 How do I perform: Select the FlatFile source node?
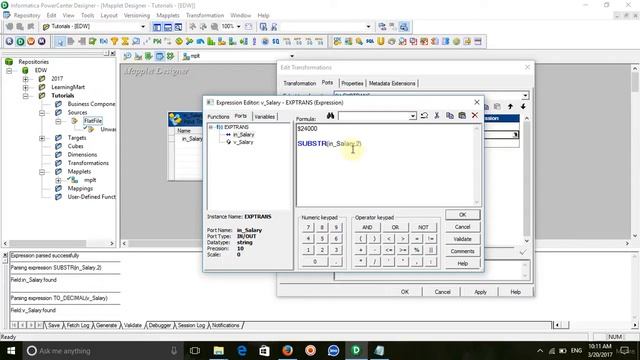93,121
